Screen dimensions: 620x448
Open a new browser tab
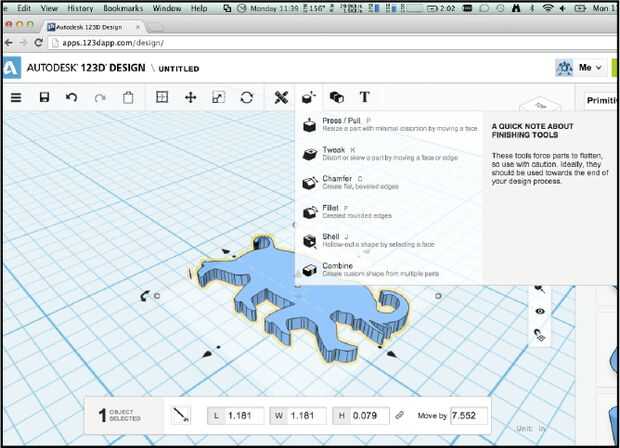[155, 27]
